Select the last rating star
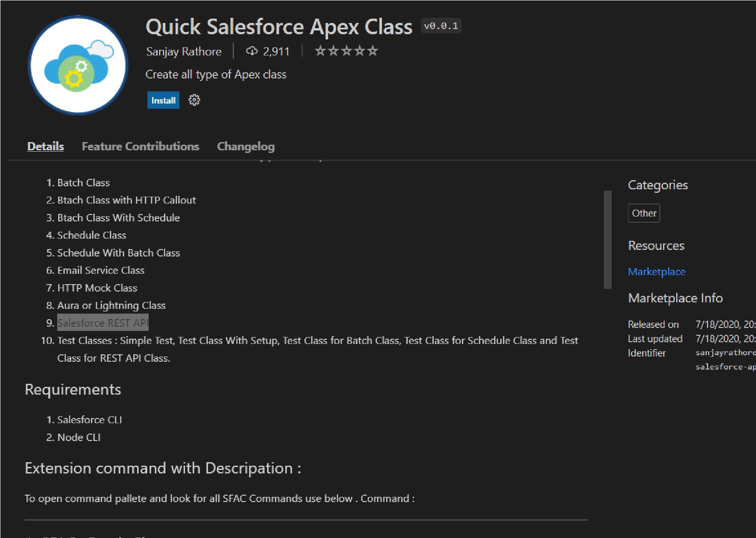This screenshot has height=538, width=756. click(x=373, y=51)
